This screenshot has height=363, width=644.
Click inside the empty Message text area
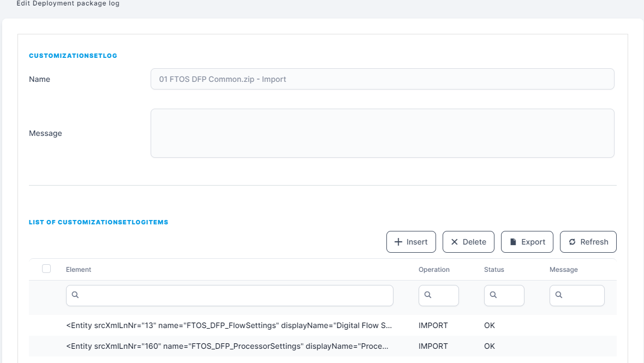click(x=382, y=133)
